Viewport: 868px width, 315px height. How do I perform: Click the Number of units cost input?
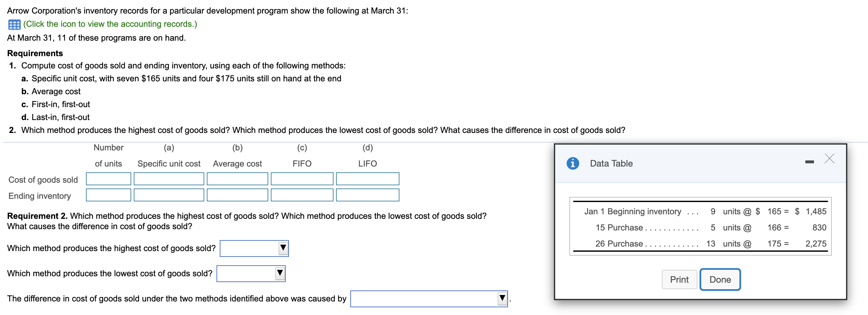click(x=109, y=179)
